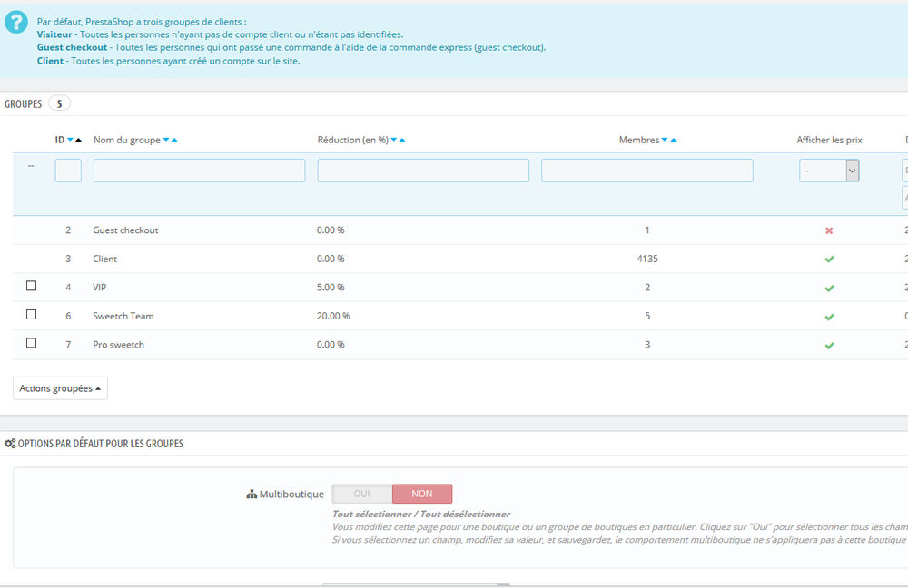
Task: Set Multiboutique toggle to NON
Action: tap(422, 494)
